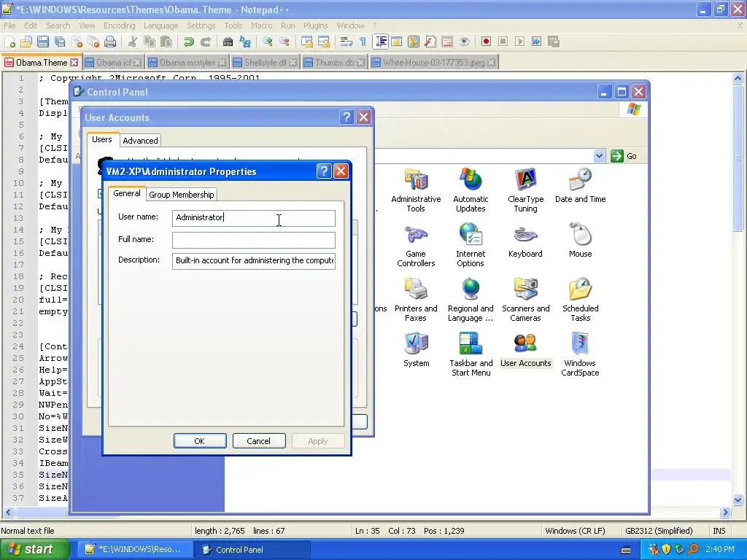
Task: Open the Macro menu
Action: (262, 26)
